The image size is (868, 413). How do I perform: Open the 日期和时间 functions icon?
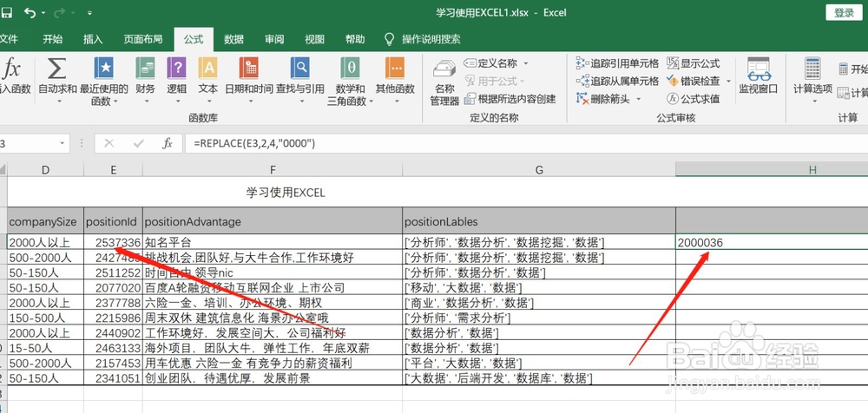248,69
